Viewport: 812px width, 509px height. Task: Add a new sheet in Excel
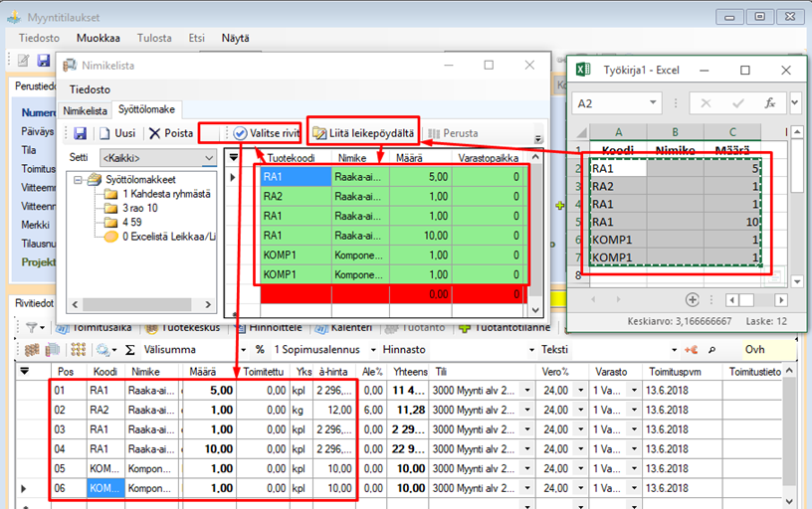pos(693,299)
